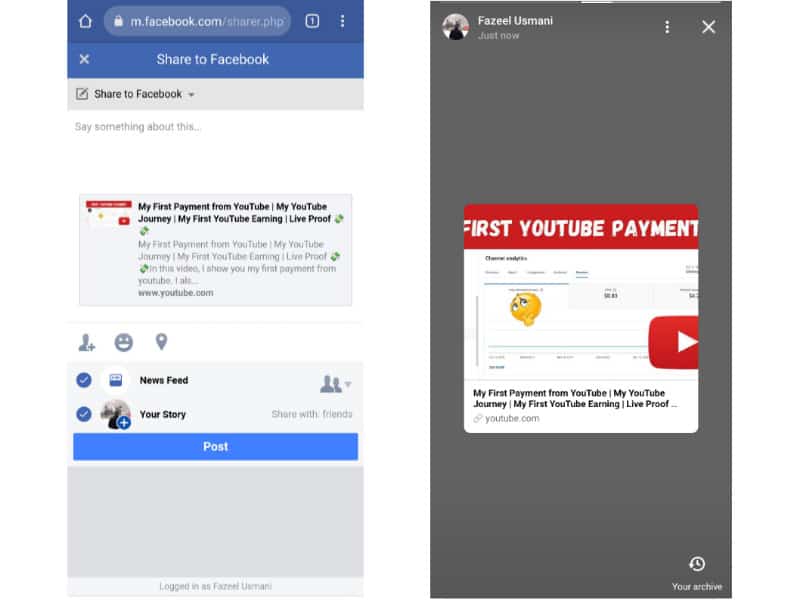800x600 pixels.
Task: Click the m.facebook.com address bar
Action: [197, 21]
